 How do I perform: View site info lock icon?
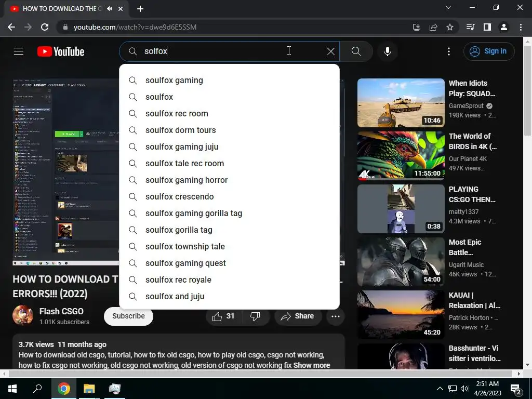[x=65, y=27]
